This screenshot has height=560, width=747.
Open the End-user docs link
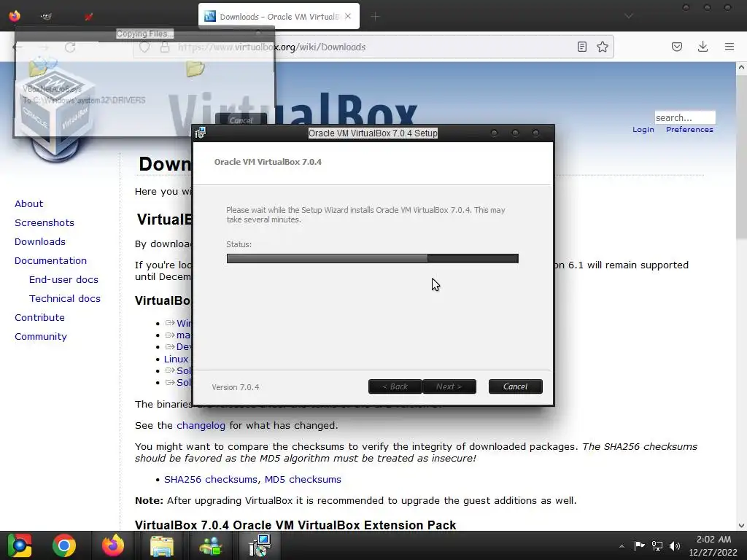64,280
